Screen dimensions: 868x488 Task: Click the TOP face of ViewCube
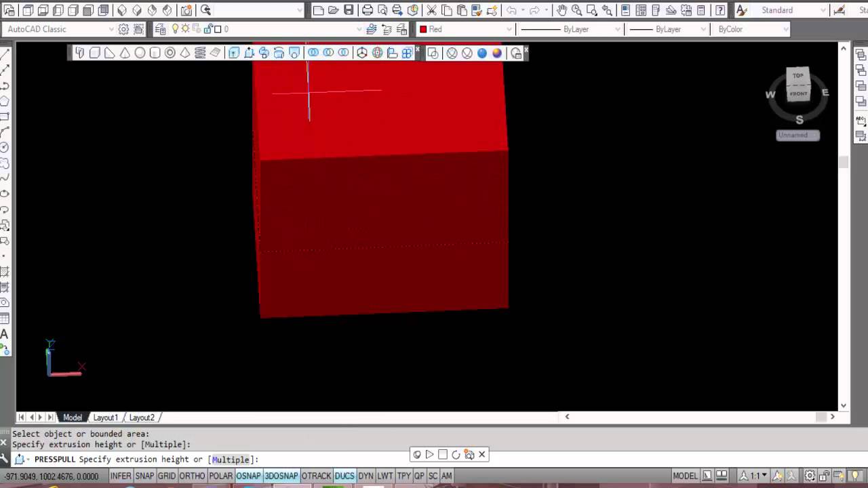click(x=798, y=76)
